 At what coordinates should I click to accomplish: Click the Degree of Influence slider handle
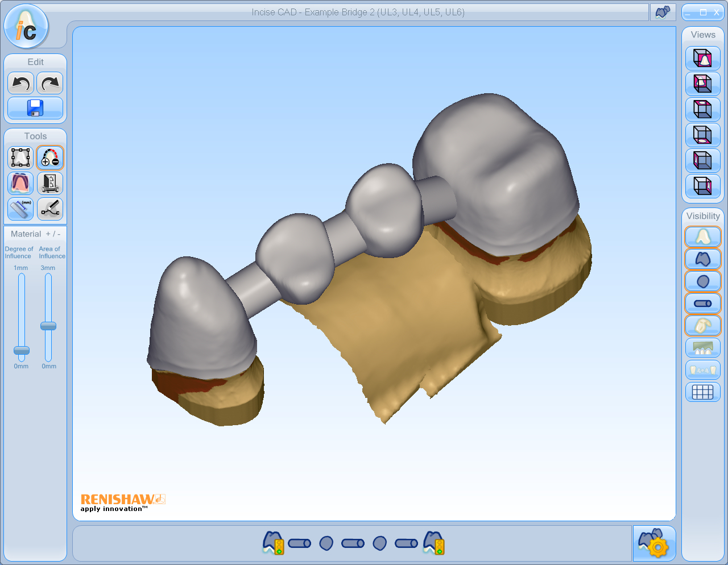pos(22,350)
